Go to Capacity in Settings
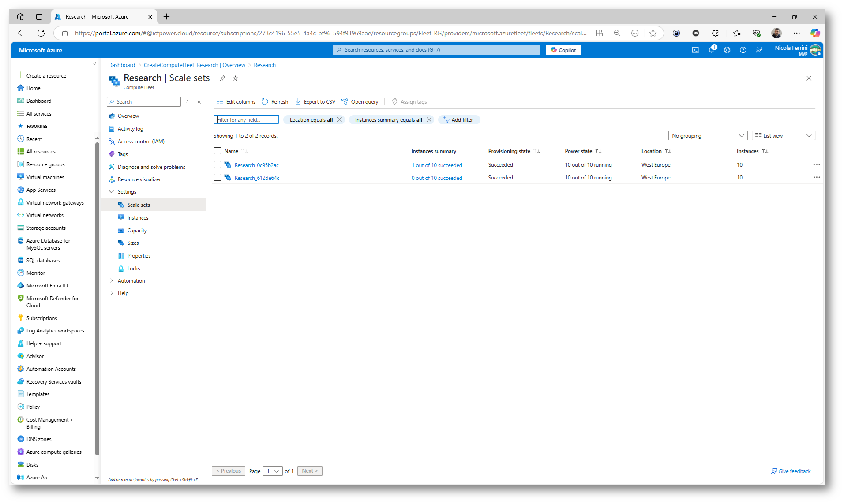Image resolution: width=844 pixels, height=504 pixels. coord(137,231)
